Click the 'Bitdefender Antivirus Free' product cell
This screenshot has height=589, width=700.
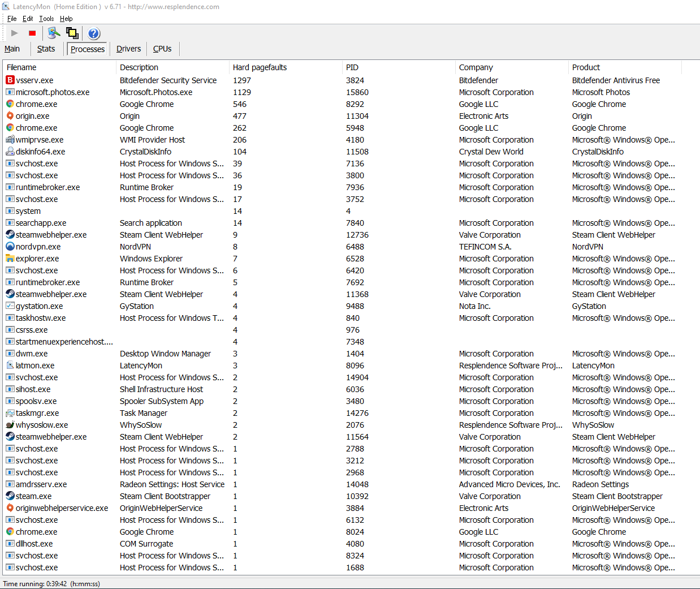coord(616,80)
